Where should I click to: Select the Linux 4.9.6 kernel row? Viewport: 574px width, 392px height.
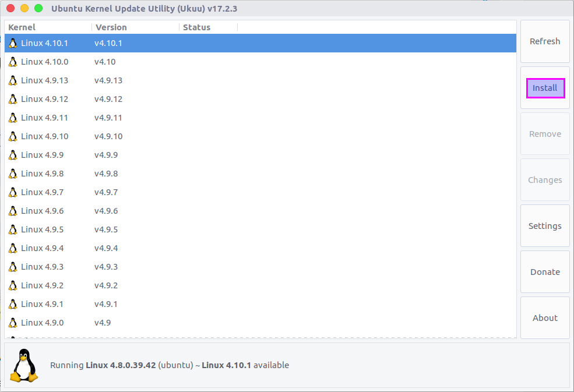click(260, 211)
